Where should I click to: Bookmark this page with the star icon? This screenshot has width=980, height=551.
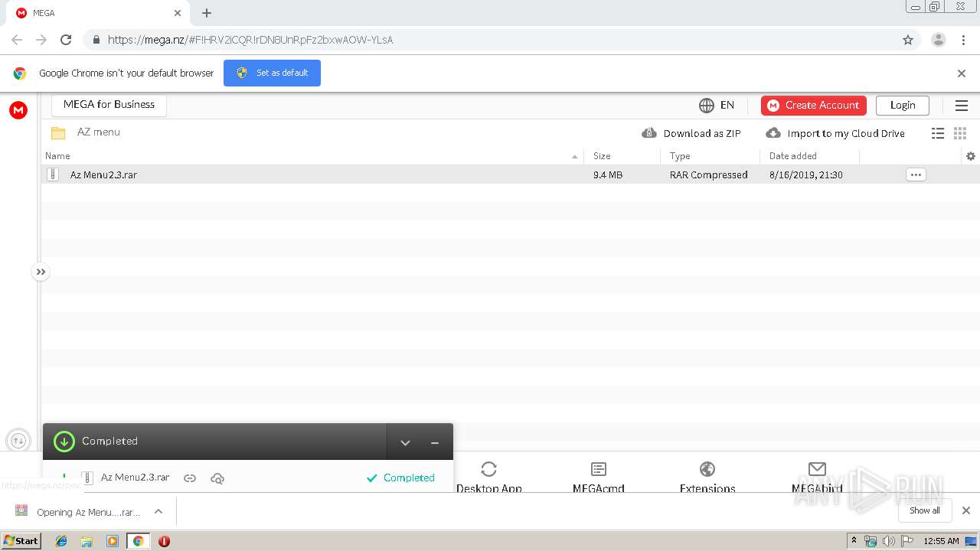pyautogui.click(x=908, y=40)
